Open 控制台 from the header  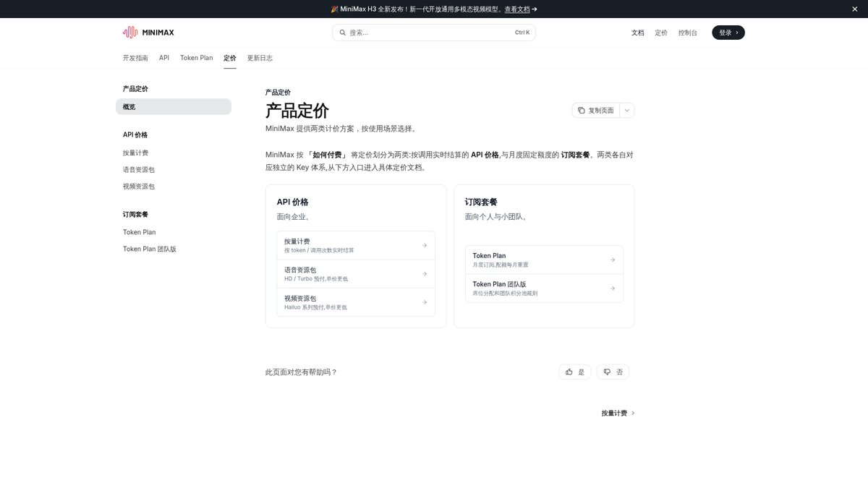(688, 33)
